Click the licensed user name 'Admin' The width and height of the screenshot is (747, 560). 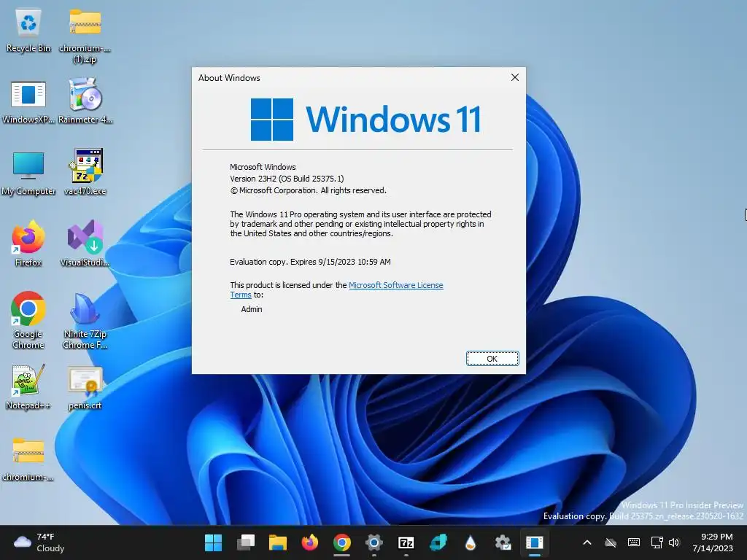point(252,309)
